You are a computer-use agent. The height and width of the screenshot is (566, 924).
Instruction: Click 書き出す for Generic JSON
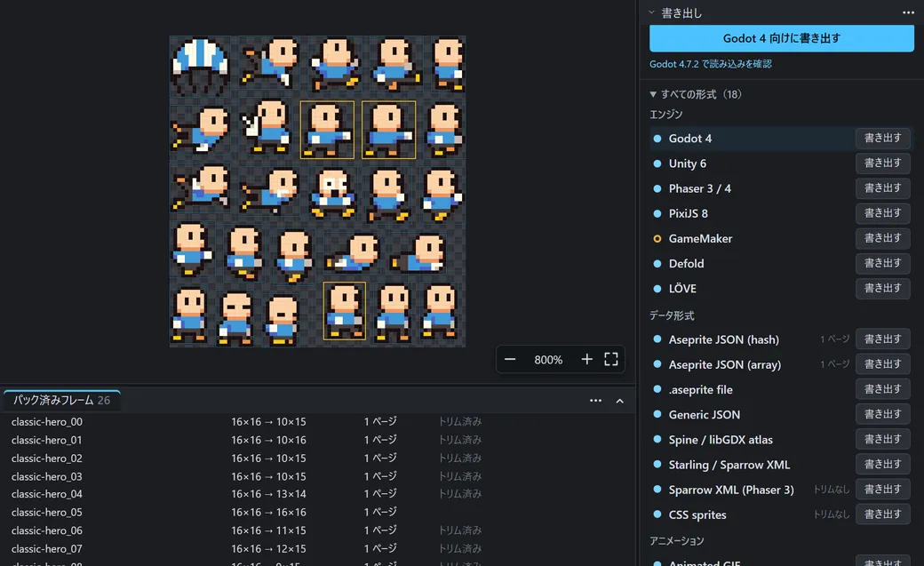[883, 414]
